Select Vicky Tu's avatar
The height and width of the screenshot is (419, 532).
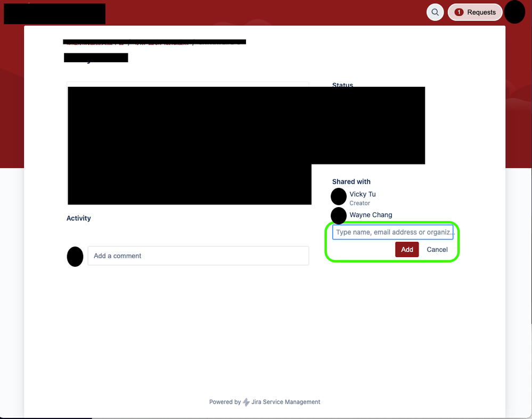pos(339,196)
